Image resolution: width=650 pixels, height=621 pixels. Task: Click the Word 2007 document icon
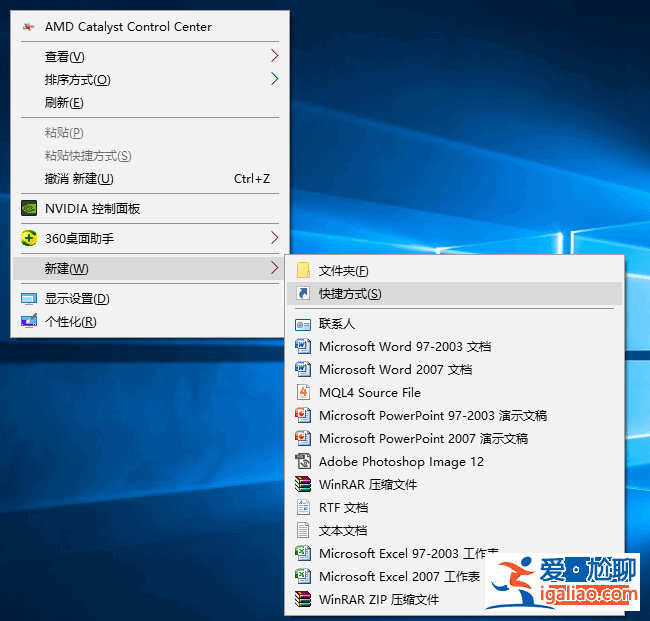tap(303, 369)
